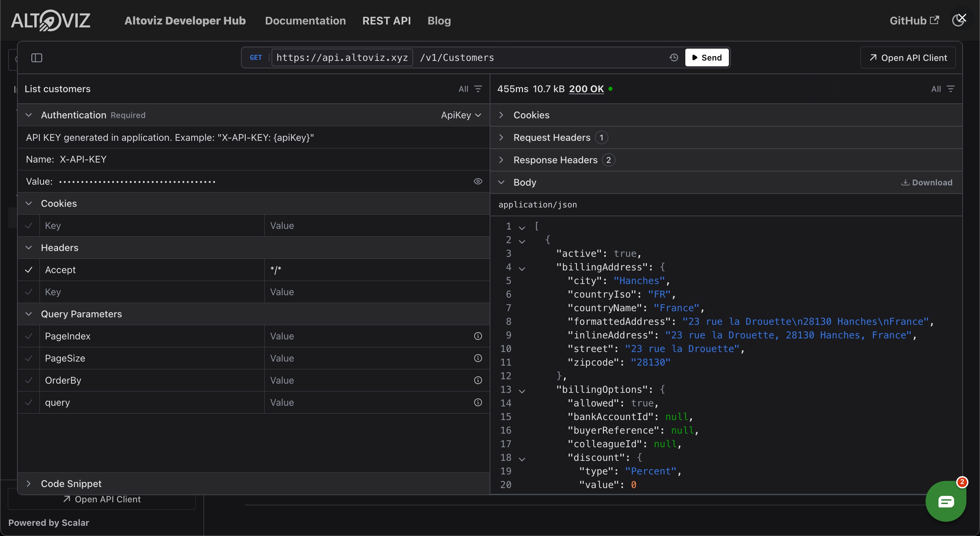
Task: Click Powered by Scalar link
Action: [x=49, y=523]
